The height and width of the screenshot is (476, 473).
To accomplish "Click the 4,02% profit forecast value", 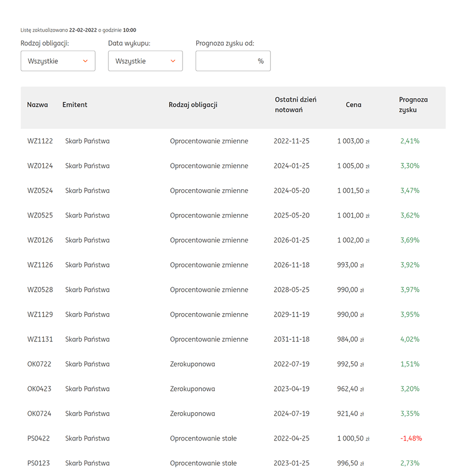I will pyautogui.click(x=410, y=339).
